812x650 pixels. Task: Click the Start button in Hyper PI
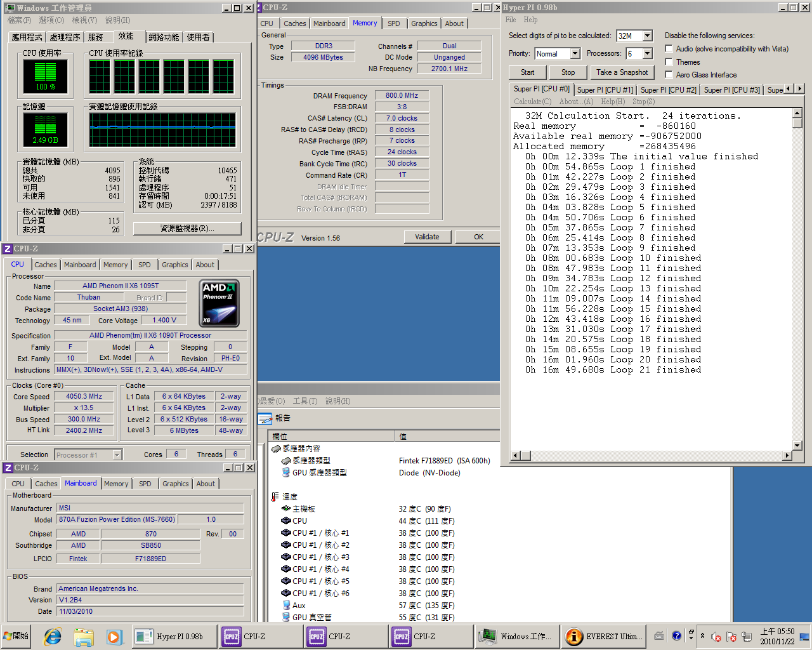pos(528,72)
